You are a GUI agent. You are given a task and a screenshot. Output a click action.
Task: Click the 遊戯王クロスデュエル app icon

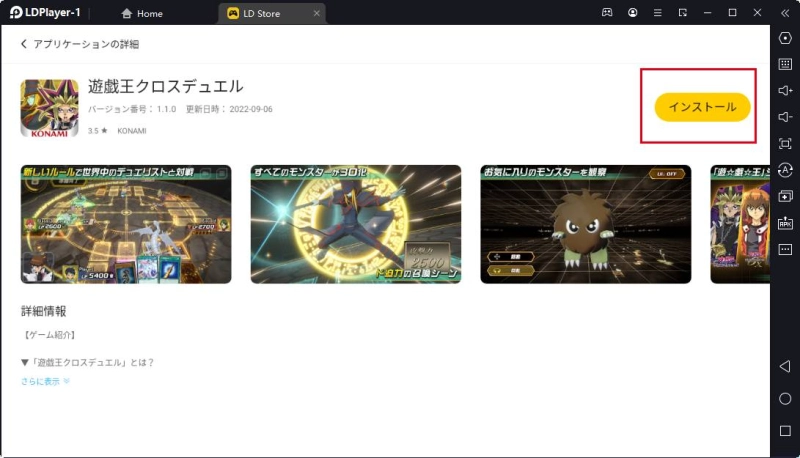(49, 108)
